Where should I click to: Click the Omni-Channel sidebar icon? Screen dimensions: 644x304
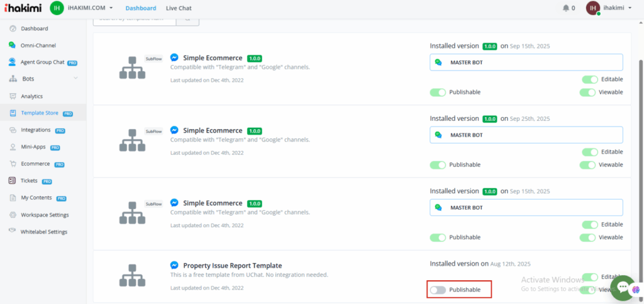(13, 45)
